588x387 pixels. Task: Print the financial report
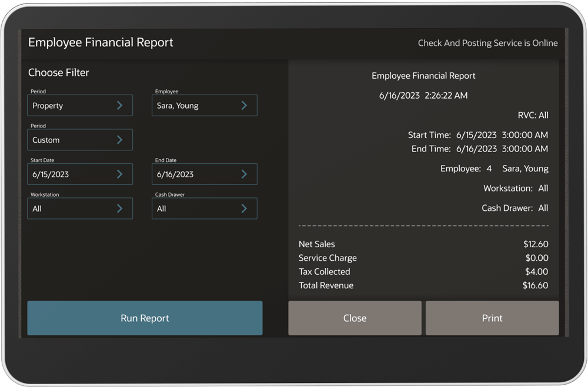[492, 318]
